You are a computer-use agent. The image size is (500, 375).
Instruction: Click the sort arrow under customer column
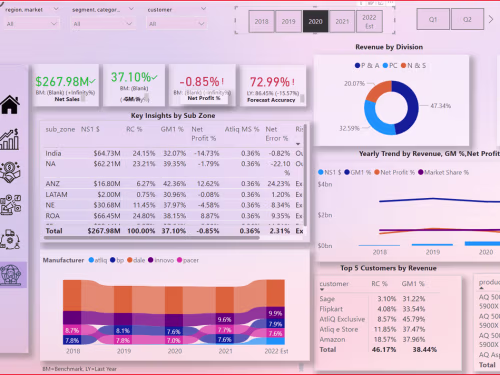point(322,290)
